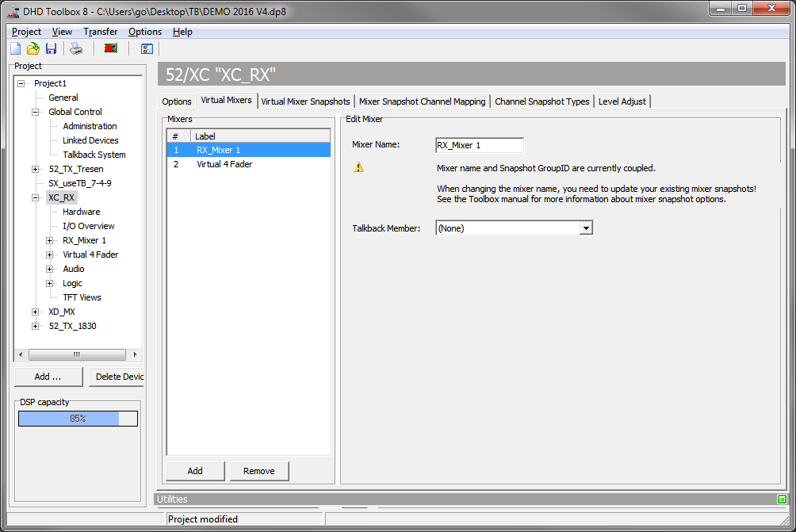Click the Add mixer button
796x532 pixels.
(195, 471)
